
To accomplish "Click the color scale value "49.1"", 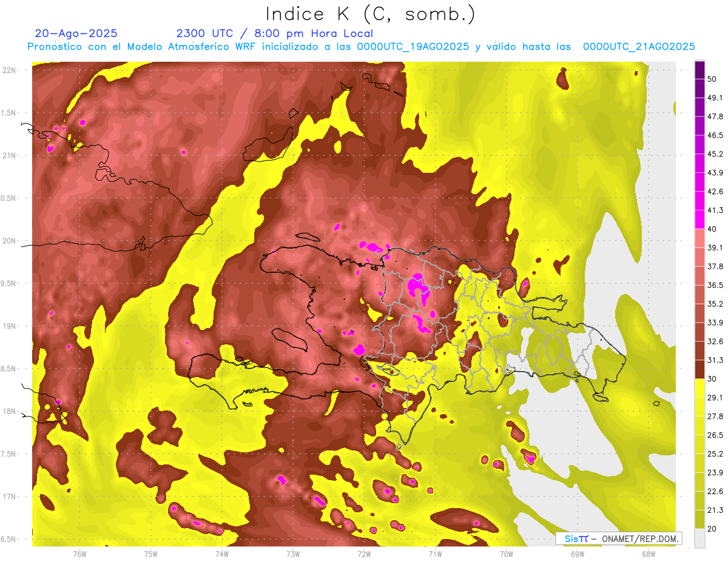I will [x=715, y=98].
